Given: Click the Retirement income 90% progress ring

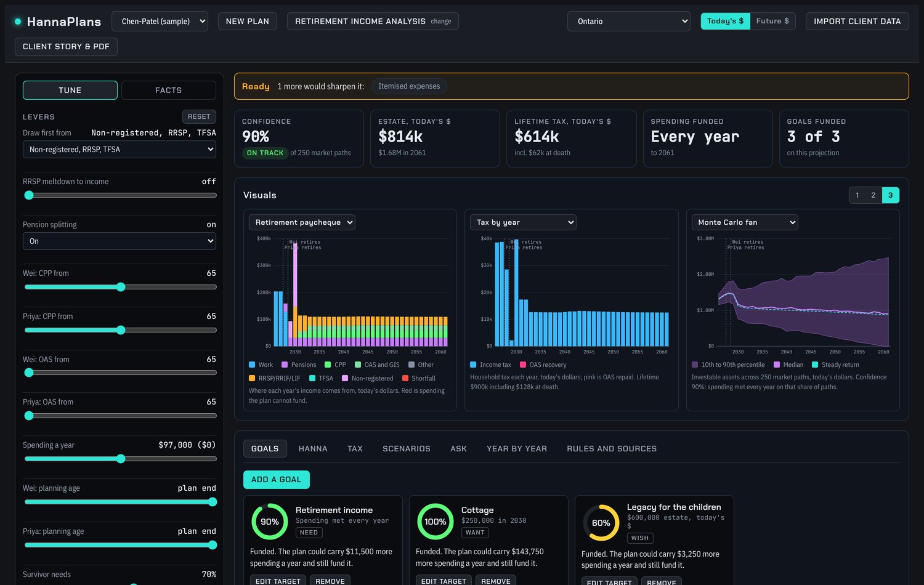Looking at the screenshot, I should (x=270, y=522).
